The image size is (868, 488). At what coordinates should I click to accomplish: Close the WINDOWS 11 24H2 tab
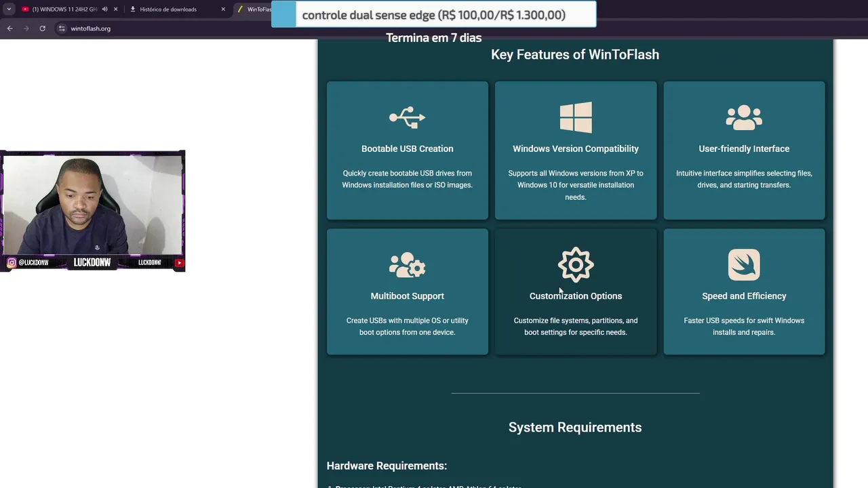[115, 9]
